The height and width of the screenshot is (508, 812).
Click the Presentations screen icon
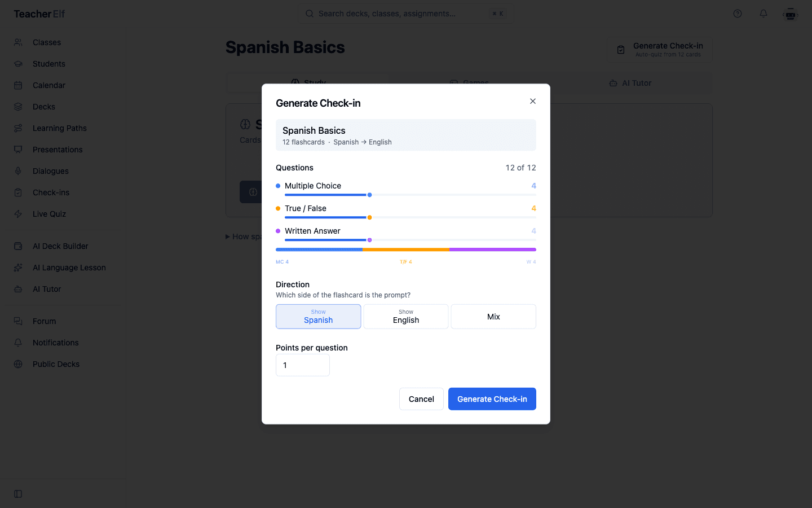click(x=18, y=150)
